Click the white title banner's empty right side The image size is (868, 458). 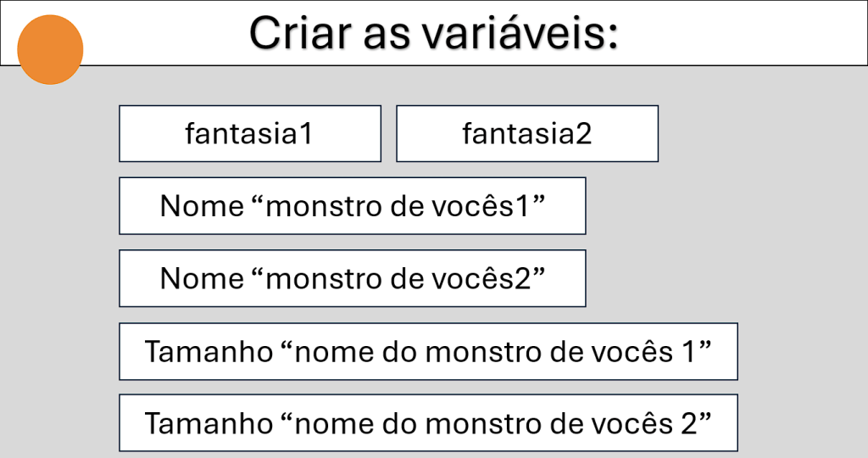point(763,34)
